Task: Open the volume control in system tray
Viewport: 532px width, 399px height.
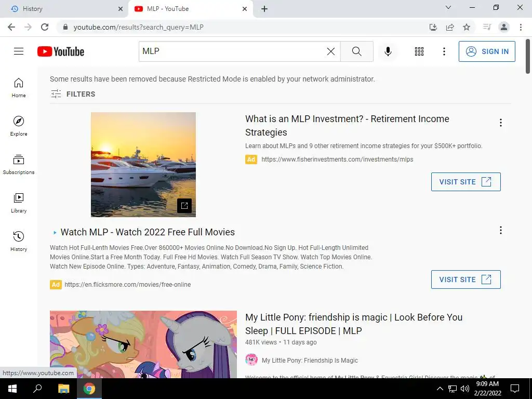Action: (x=465, y=389)
